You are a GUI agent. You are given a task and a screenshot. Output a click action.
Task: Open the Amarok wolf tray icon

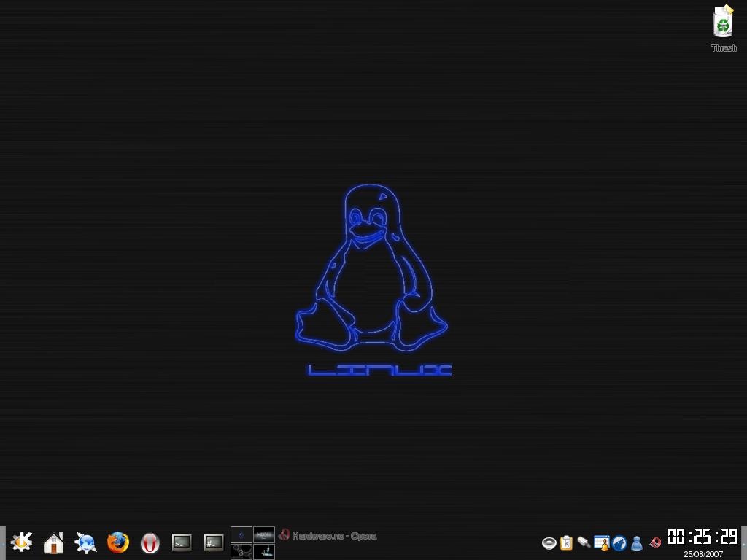click(x=619, y=543)
